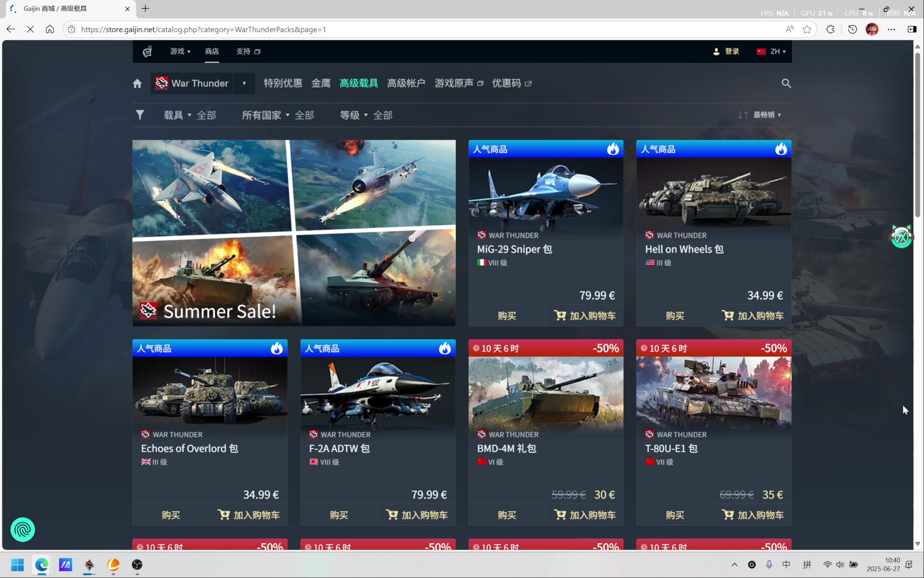Buy the T-80U-E1 pack

click(675, 515)
